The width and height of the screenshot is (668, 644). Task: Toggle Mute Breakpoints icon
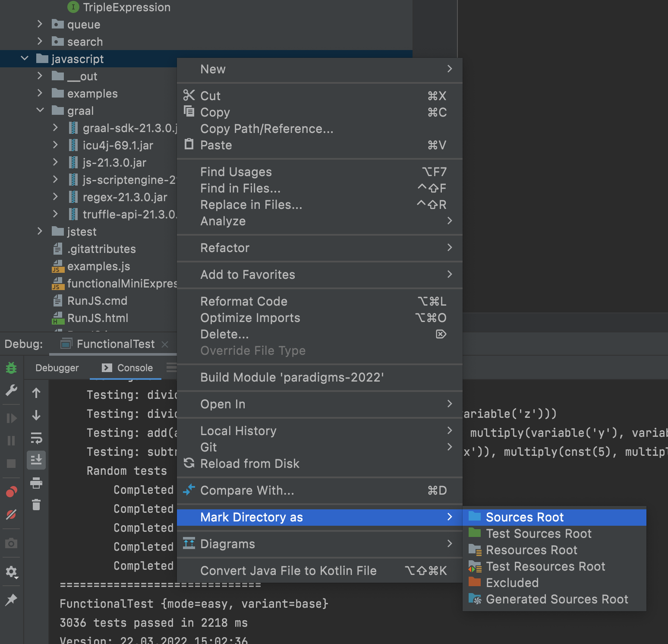11,514
